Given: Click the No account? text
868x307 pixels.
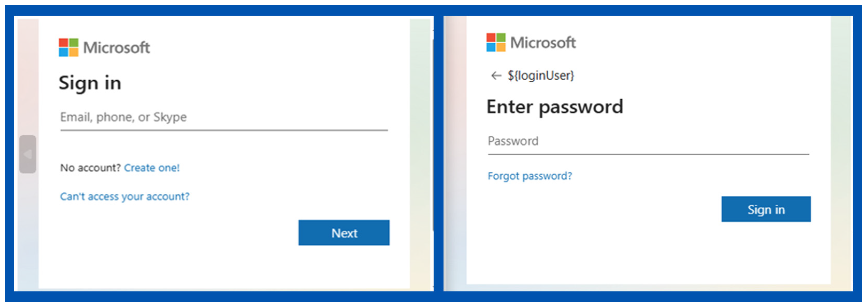Looking at the screenshot, I should pyautogui.click(x=90, y=168).
